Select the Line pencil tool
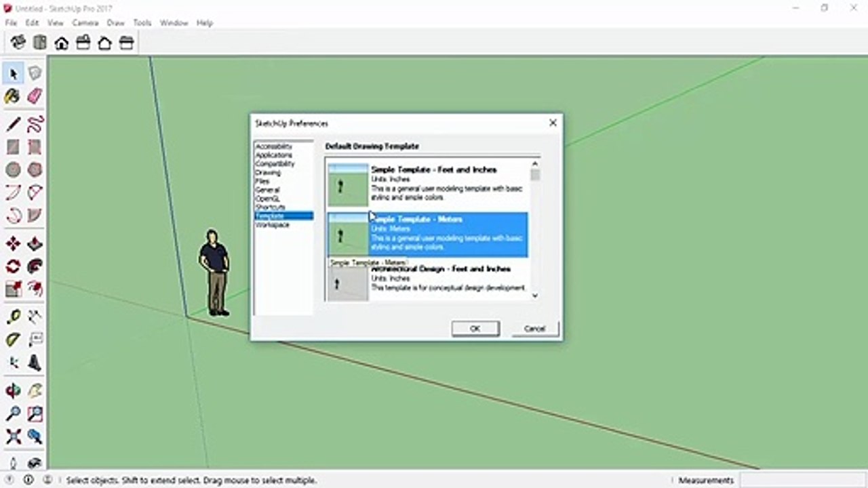The height and width of the screenshot is (488, 868). (13, 124)
